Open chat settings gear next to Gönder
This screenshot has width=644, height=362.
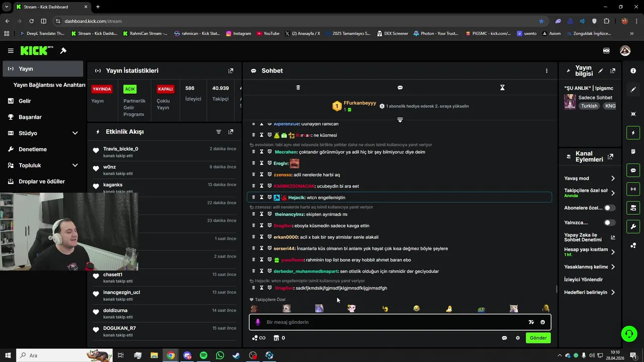[518, 338]
